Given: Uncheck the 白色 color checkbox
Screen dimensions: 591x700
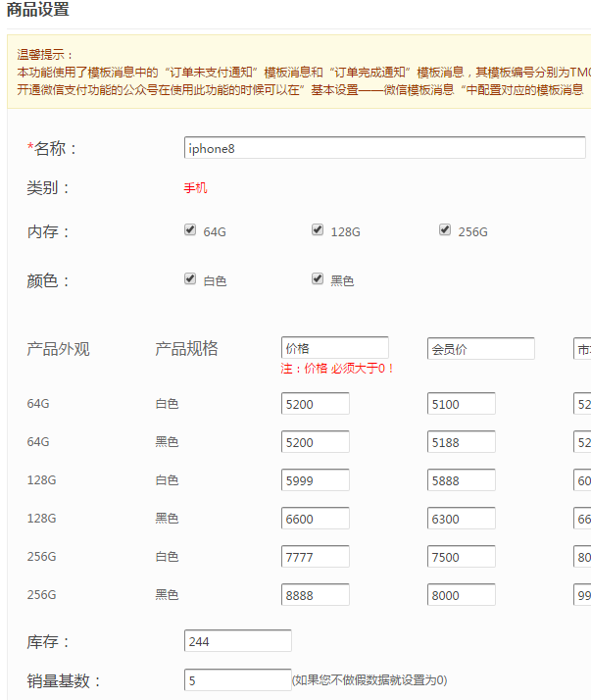Looking at the screenshot, I should coord(190,279).
